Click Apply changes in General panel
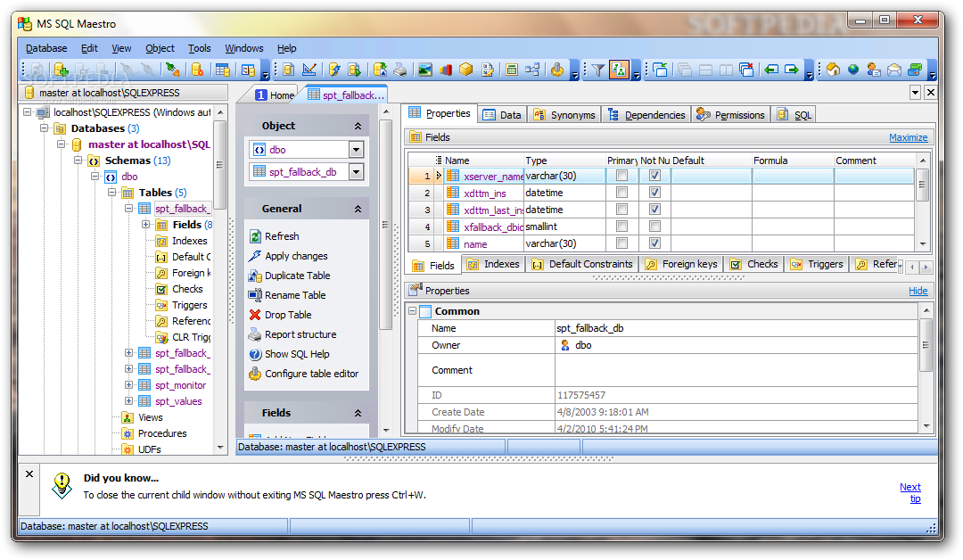The height and width of the screenshot is (560, 963). pos(288,256)
